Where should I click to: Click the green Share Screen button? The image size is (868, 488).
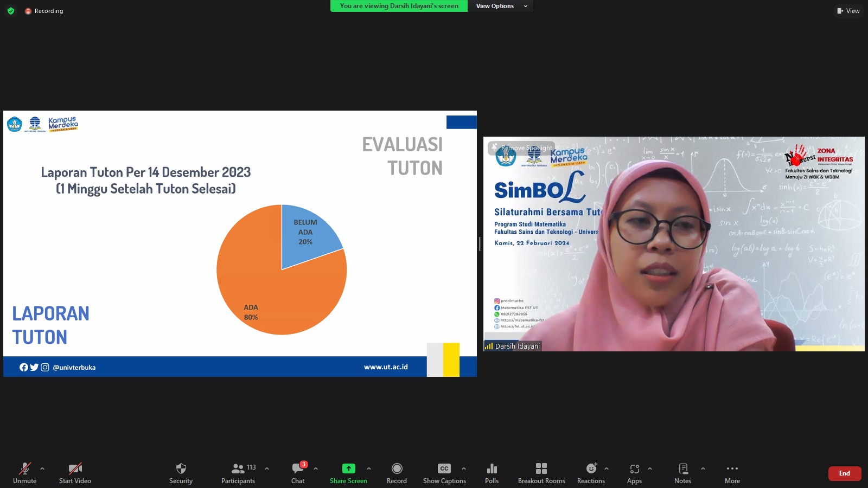[348, 473]
